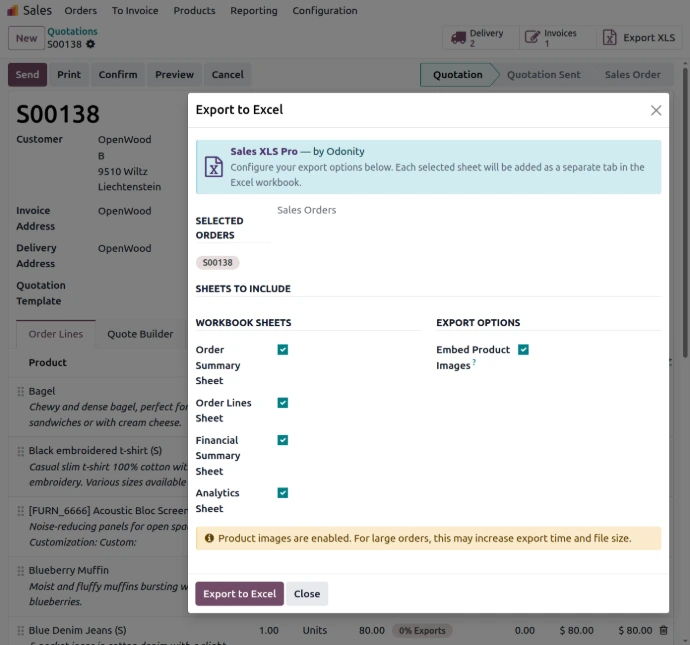Switch to the Quote Builder tab
Screen dimensions: 690x645
coord(140,334)
